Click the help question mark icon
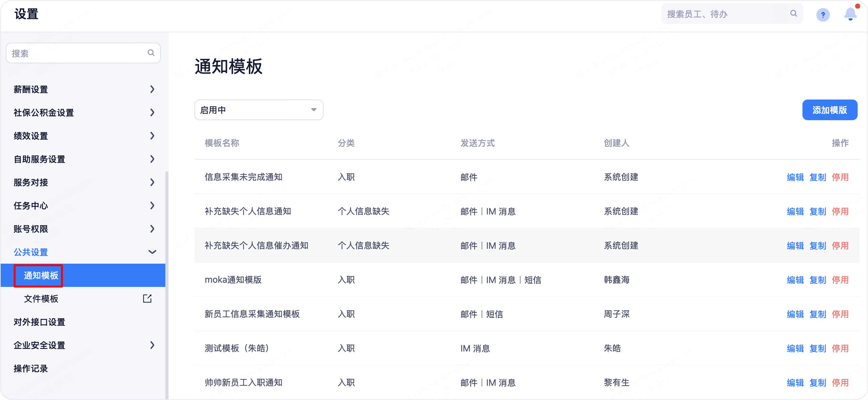The image size is (868, 400). coord(822,15)
